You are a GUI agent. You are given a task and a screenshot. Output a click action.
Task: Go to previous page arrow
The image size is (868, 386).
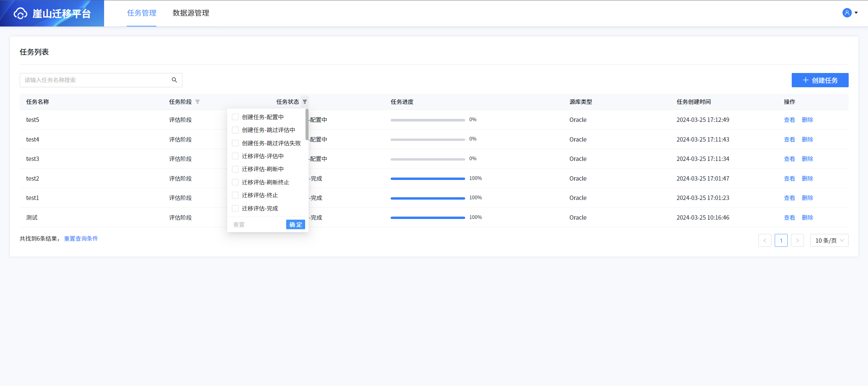(765, 240)
